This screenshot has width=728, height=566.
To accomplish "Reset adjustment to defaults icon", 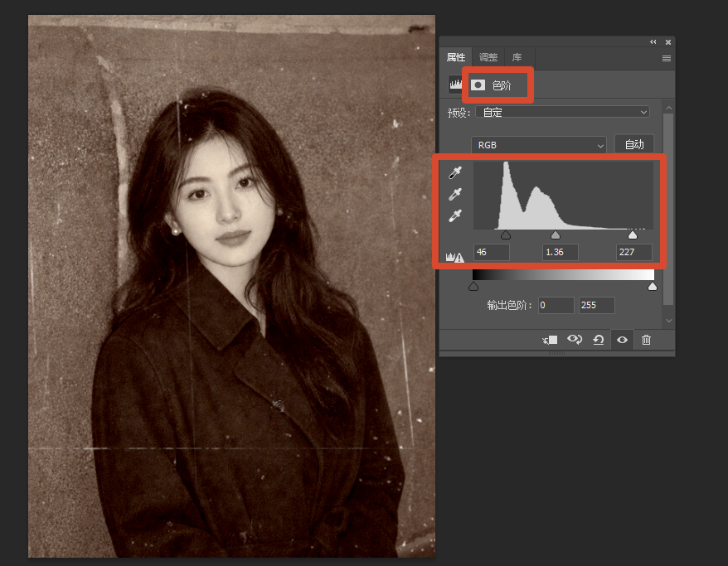I will pos(599,340).
